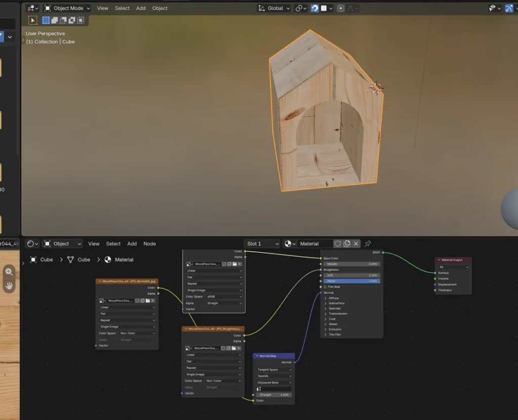The image size is (518, 420).
Task: Pin the node tree with the pin icon
Action: (368, 244)
